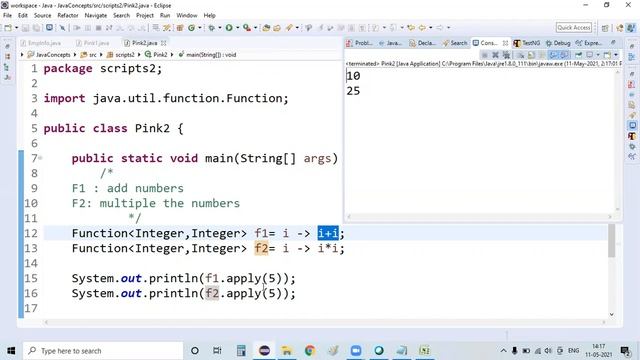
Task: Click the taskbar search box
Action: (103, 351)
